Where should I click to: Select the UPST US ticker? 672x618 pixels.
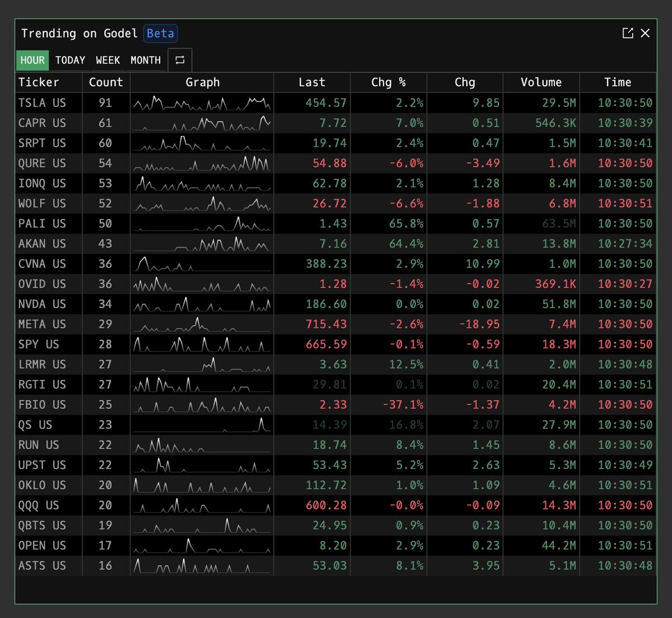tap(42, 465)
